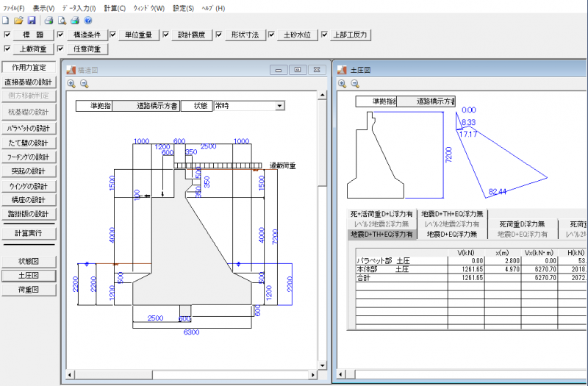Viewport: 588px width, 386px height.
Task: Open print preview magnifier icon
Action: (x=62, y=21)
